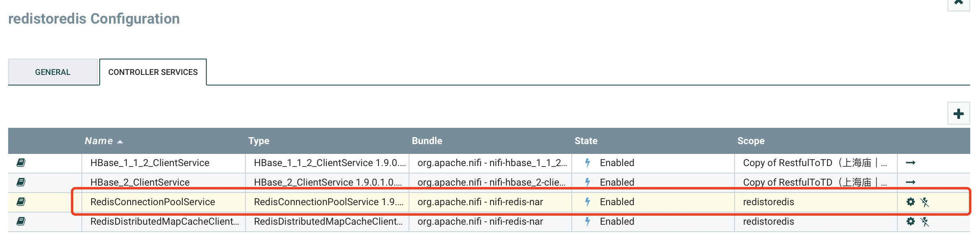980x241 pixels.
Task: Switch to the GENERAL tab
Action: pyautogui.click(x=53, y=72)
